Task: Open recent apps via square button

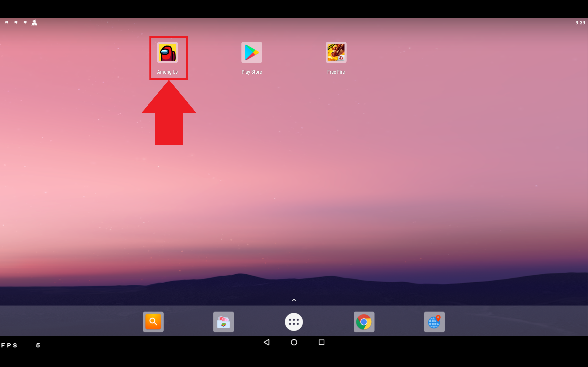Action: point(322,342)
